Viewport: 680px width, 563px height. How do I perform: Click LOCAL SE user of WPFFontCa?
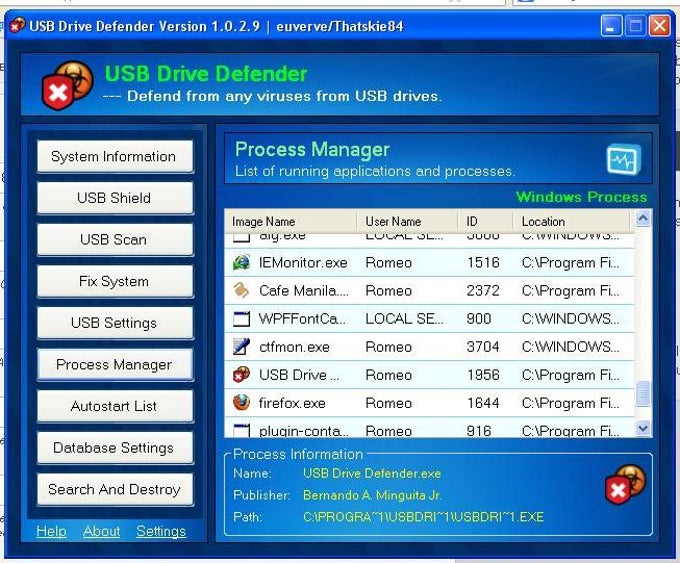point(404,319)
